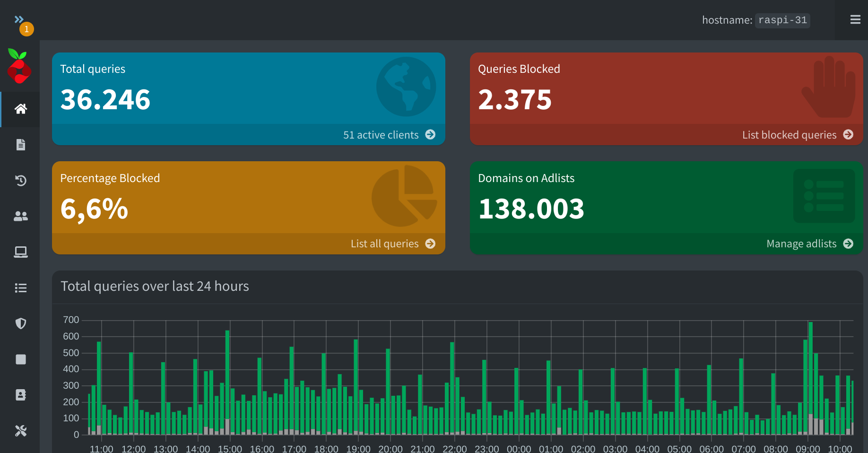Click the Pi-hole raspberry logo
868x453 pixels.
(19, 66)
